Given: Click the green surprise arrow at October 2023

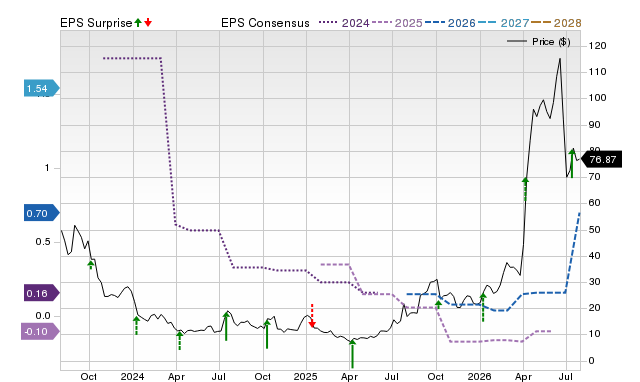Looking at the screenshot, I should coord(91,265).
